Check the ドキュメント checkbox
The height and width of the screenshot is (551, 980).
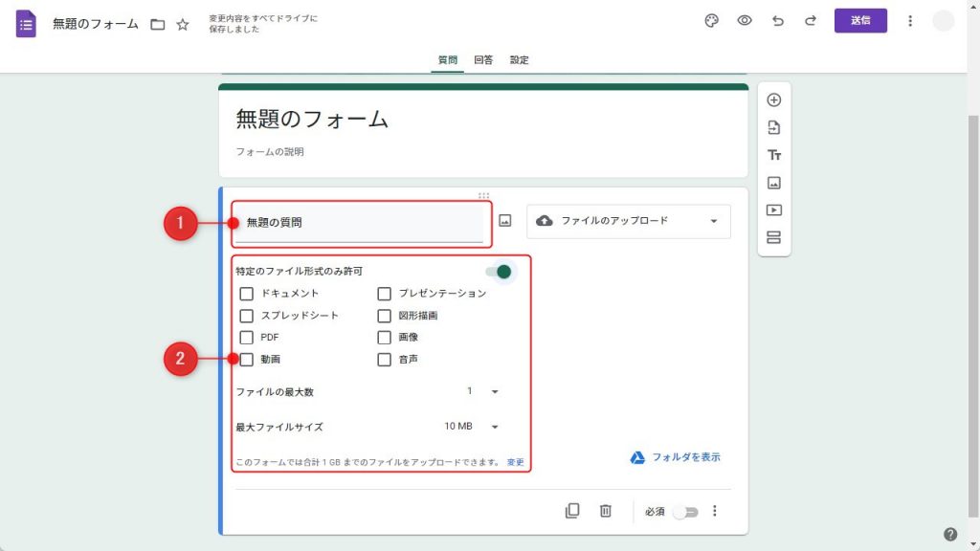pos(246,294)
